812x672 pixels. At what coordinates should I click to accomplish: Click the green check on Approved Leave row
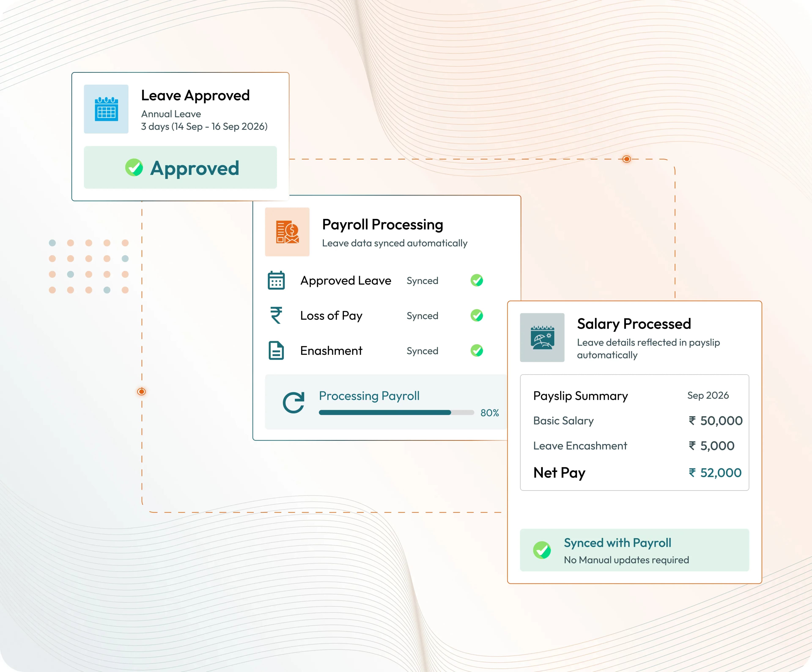pyautogui.click(x=477, y=281)
